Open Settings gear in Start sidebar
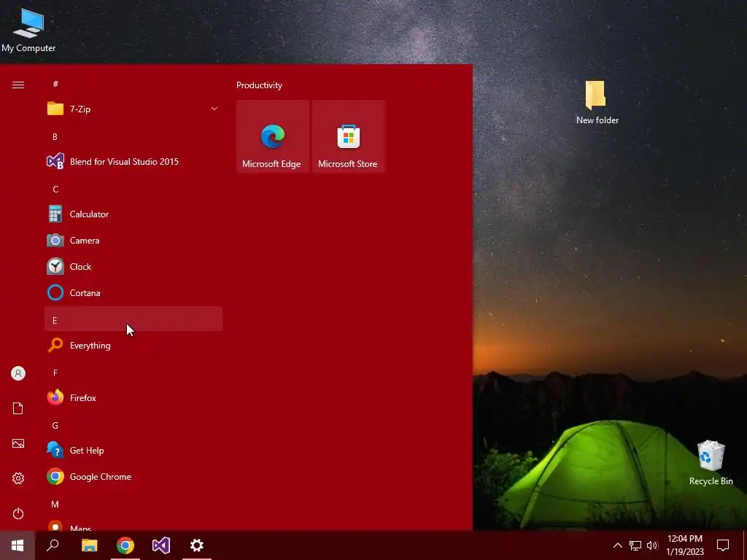747x560 pixels. pyautogui.click(x=18, y=478)
